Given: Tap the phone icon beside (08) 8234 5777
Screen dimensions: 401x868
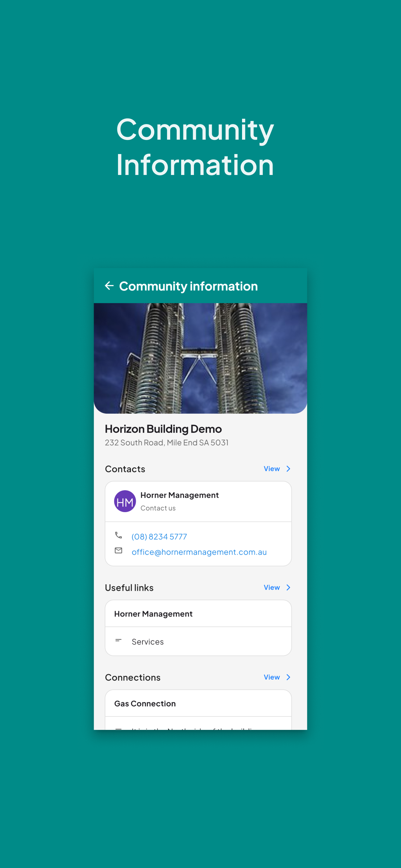Looking at the screenshot, I should 118,535.
